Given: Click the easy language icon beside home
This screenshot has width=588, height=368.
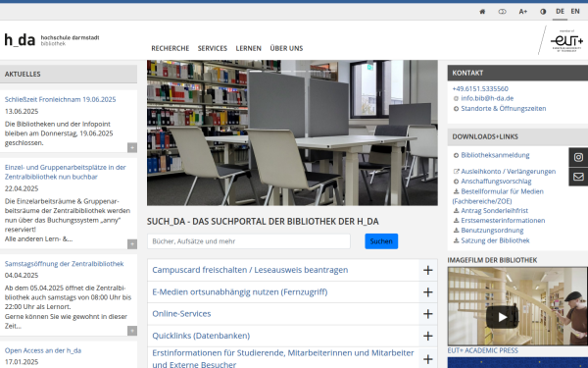Looking at the screenshot, I should [x=502, y=12].
